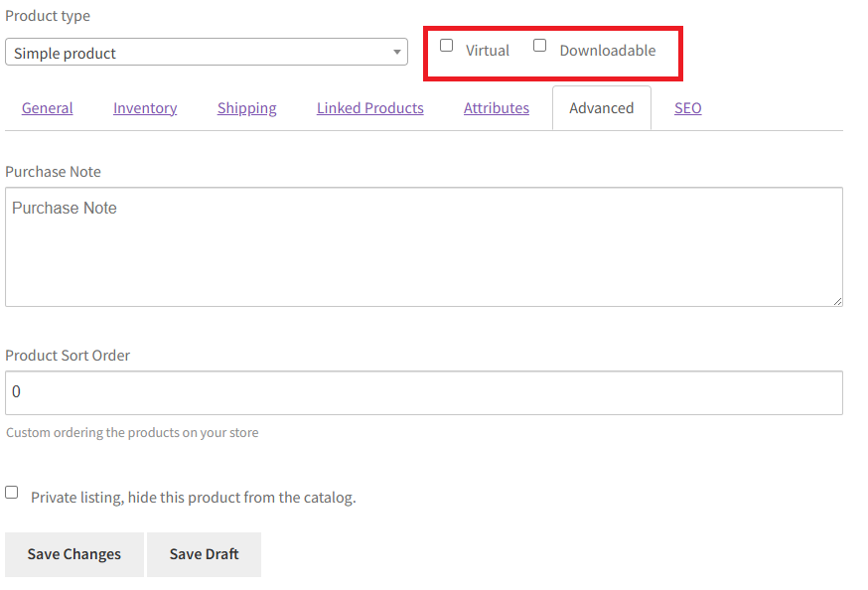This screenshot has height=590, width=868.
Task: Click the active Advanced tab
Action: pos(602,108)
